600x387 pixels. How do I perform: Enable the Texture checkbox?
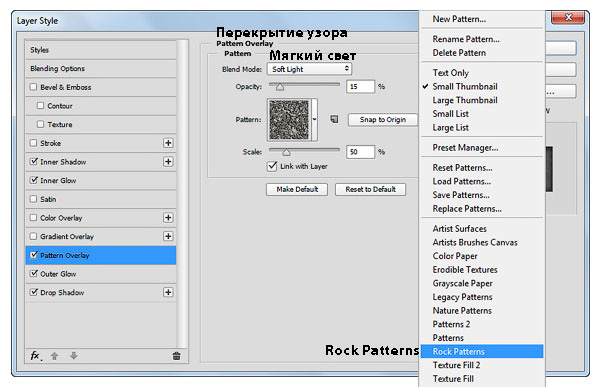click(x=41, y=124)
